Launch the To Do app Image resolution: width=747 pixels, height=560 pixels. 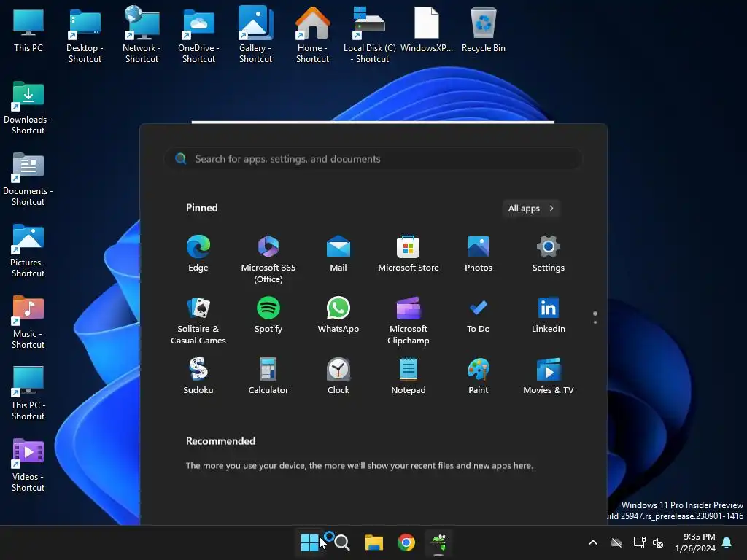click(479, 315)
